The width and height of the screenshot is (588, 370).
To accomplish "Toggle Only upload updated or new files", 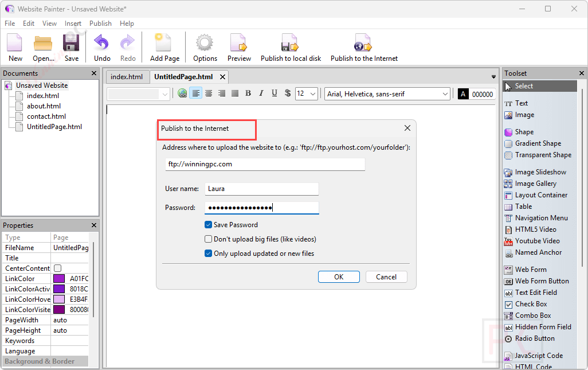I will coord(209,254).
